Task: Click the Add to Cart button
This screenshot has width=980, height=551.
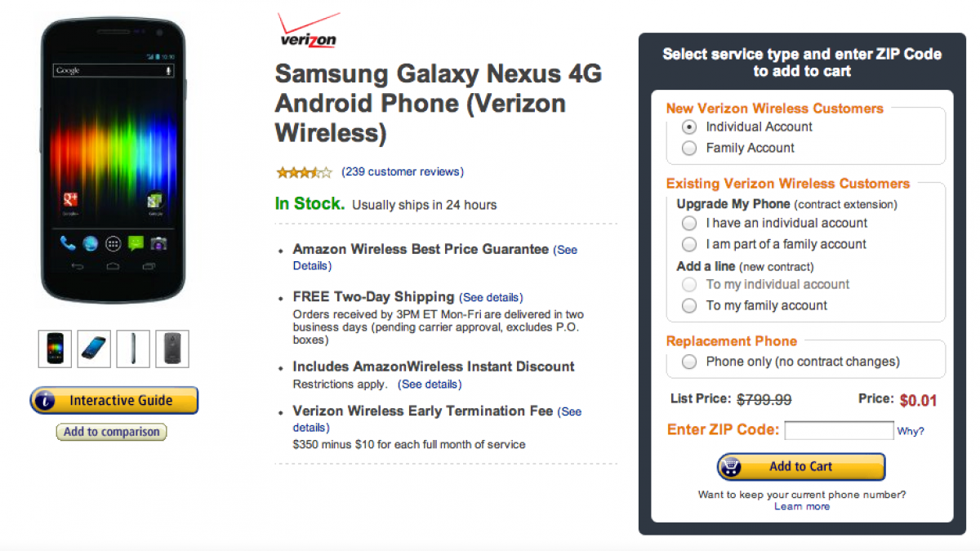Action: coord(800,467)
